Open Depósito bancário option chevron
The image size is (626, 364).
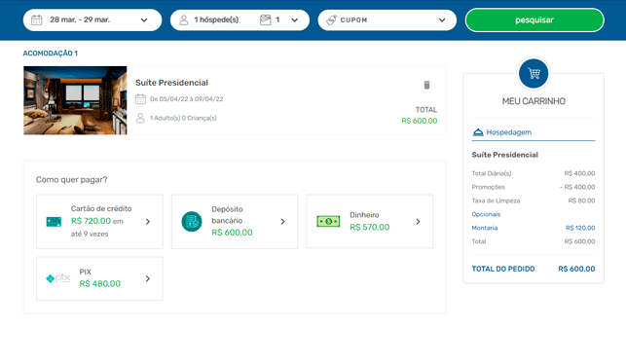(282, 222)
